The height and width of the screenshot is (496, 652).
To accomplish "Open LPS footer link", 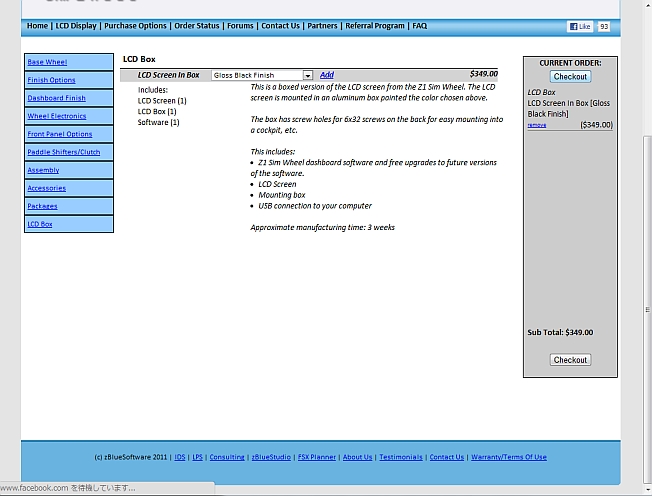I will pyautogui.click(x=197, y=457).
